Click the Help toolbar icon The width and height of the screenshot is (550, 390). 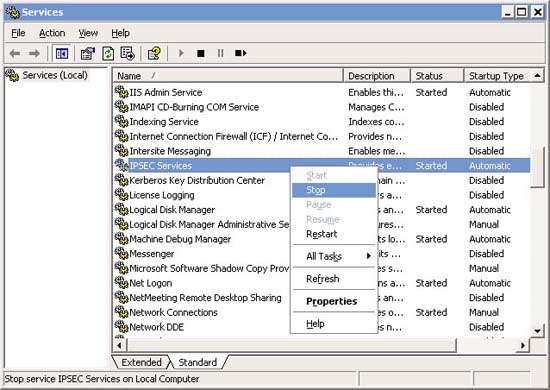154,53
